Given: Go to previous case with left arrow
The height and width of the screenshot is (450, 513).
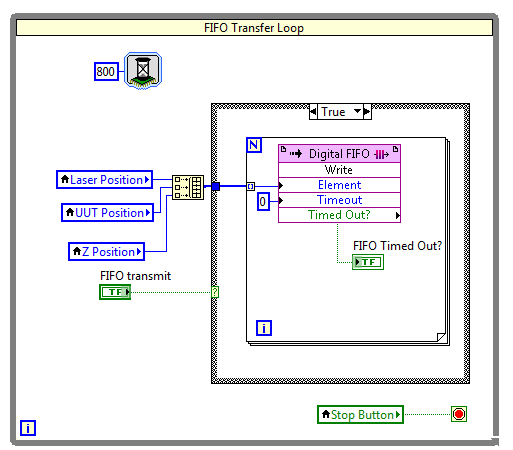Looking at the screenshot, I should click(x=313, y=111).
